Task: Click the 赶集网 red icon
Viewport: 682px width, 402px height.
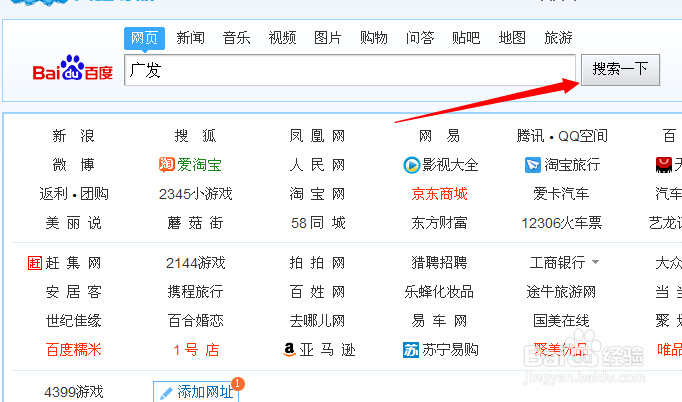Action: pos(35,263)
